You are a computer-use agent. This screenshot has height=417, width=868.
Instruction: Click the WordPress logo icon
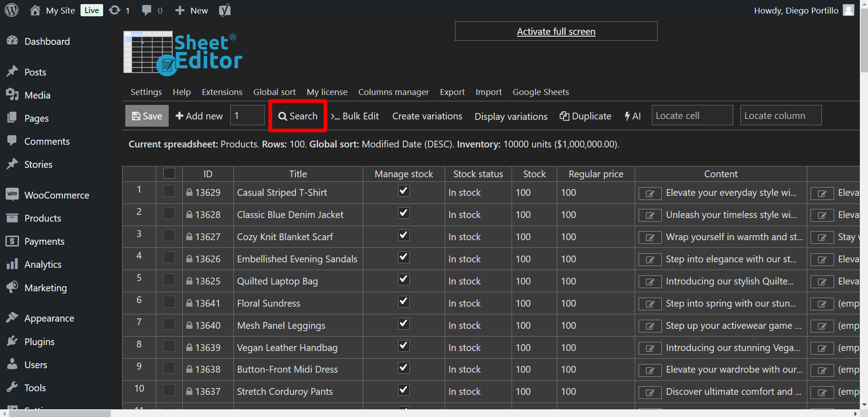12,10
